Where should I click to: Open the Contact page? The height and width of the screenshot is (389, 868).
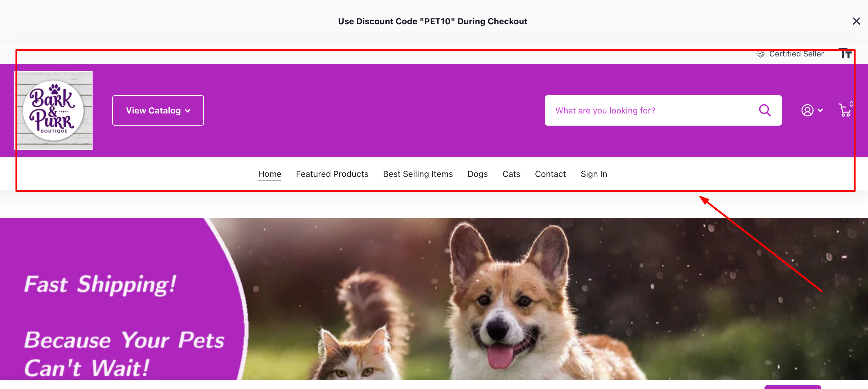[x=550, y=174]
